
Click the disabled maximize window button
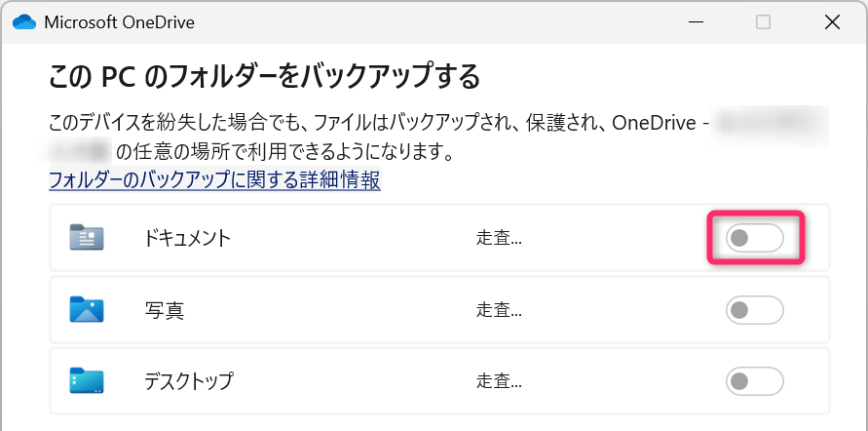point(764,22)
